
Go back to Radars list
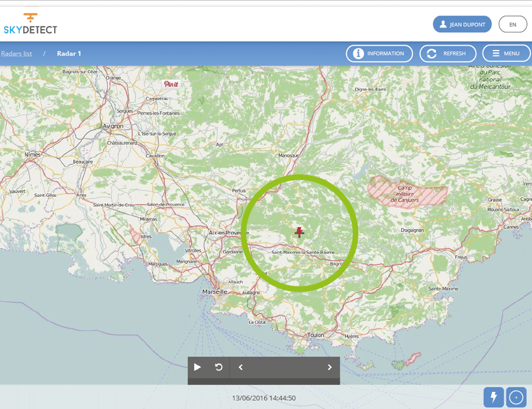pyautogui.click(x=17, y=54)
